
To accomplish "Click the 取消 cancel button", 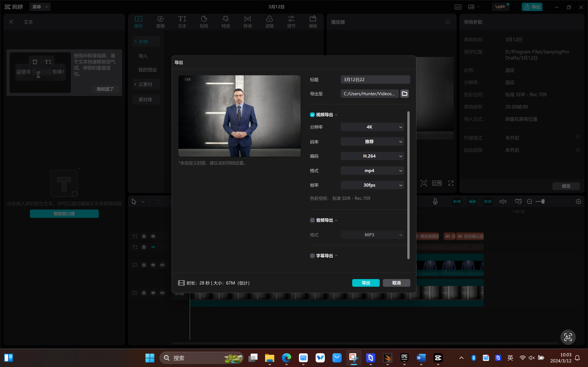I will [396, 283].
